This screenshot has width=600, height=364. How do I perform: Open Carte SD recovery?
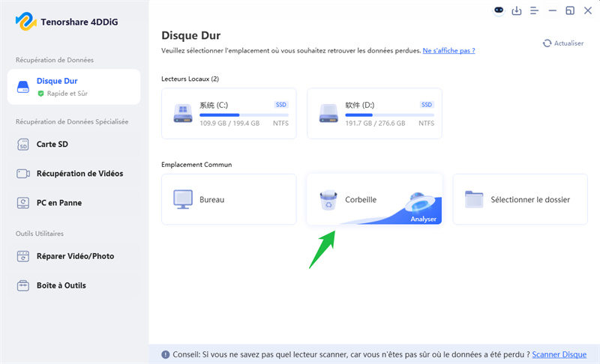click(x=73, y=145)
